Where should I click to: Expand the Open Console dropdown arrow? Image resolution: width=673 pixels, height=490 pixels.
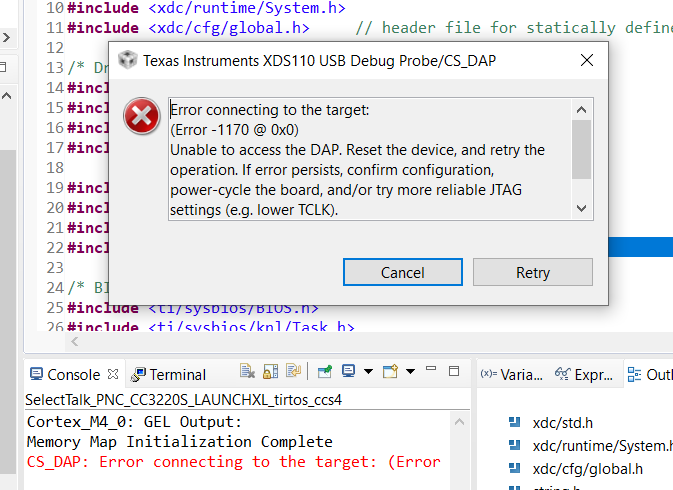[410, 371]
